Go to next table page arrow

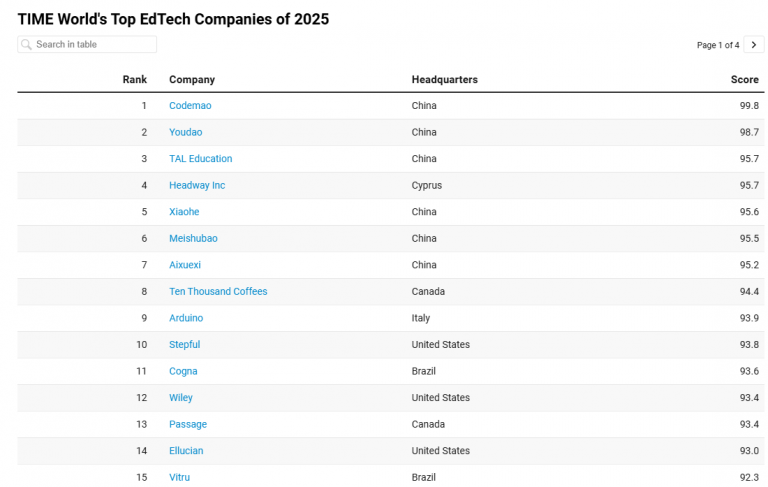coord(754,45)
